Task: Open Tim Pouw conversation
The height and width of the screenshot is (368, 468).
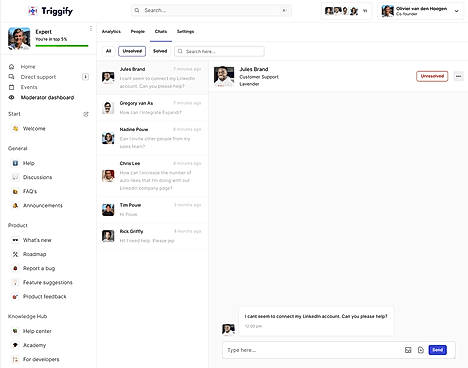Action: [153, 210]
